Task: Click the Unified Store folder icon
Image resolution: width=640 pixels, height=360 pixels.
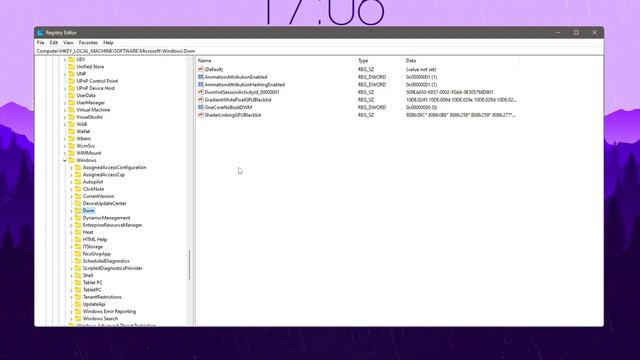Action: point(71,67)
